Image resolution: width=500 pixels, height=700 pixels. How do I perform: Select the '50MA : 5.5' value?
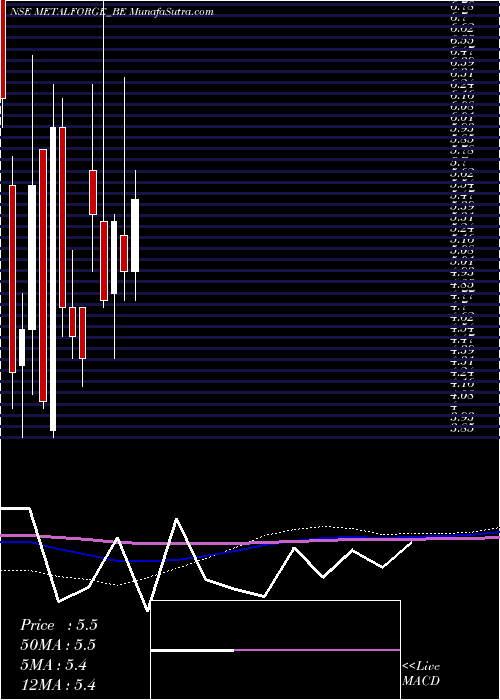point(58,645)
